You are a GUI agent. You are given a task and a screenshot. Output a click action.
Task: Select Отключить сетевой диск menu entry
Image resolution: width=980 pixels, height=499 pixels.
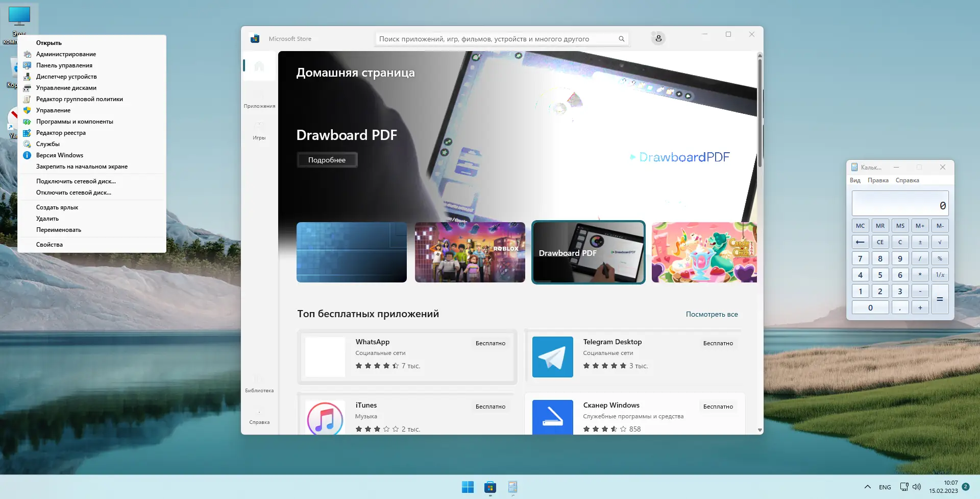(92, 193)
